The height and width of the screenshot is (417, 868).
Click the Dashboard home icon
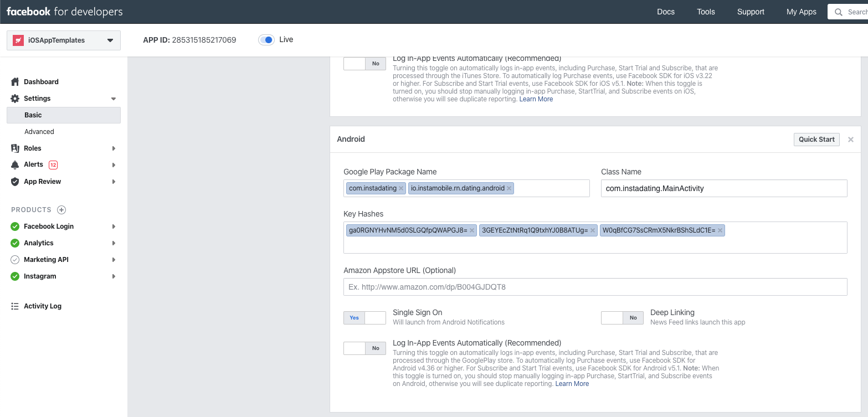pos(15,82)
